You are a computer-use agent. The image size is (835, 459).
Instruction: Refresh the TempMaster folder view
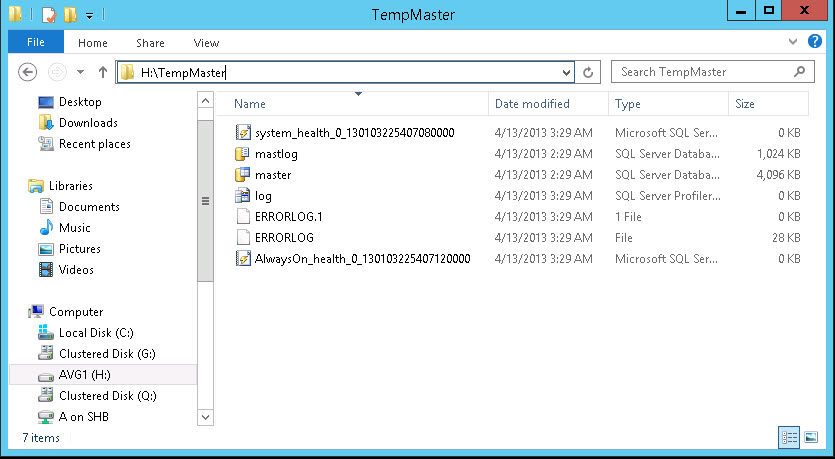click(x=588, y=72)
